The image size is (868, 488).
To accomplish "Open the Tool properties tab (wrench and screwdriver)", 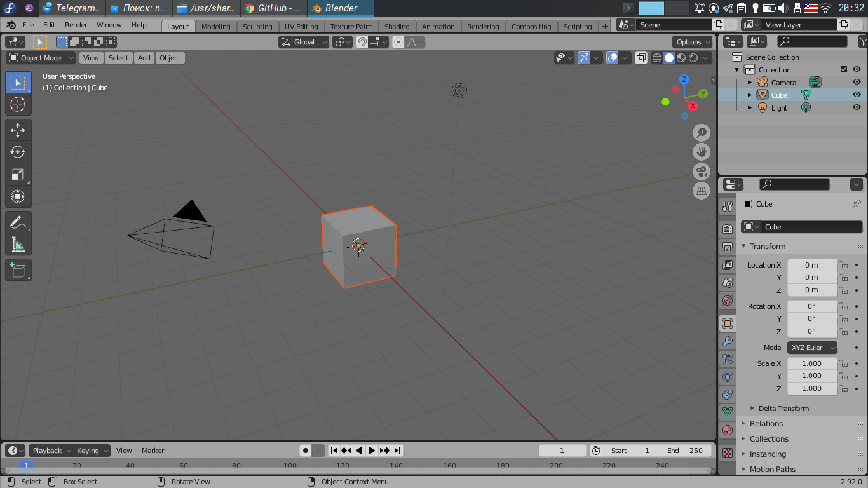I will [728, 207].
